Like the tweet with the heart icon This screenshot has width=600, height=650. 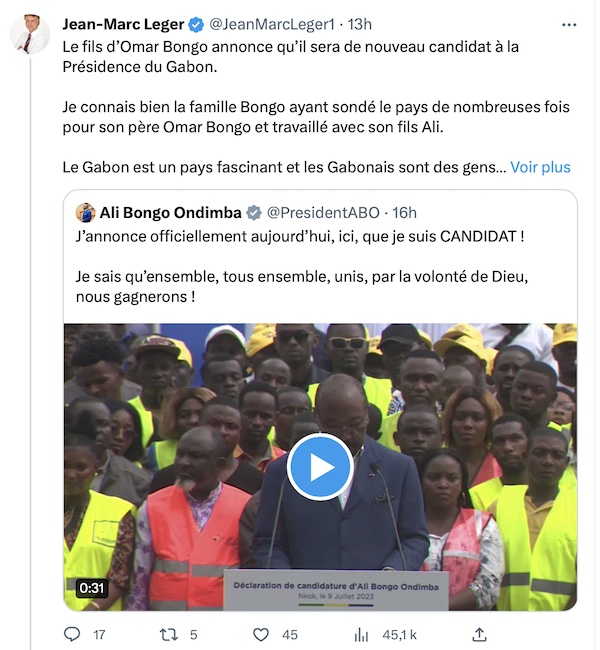(261, 634)
